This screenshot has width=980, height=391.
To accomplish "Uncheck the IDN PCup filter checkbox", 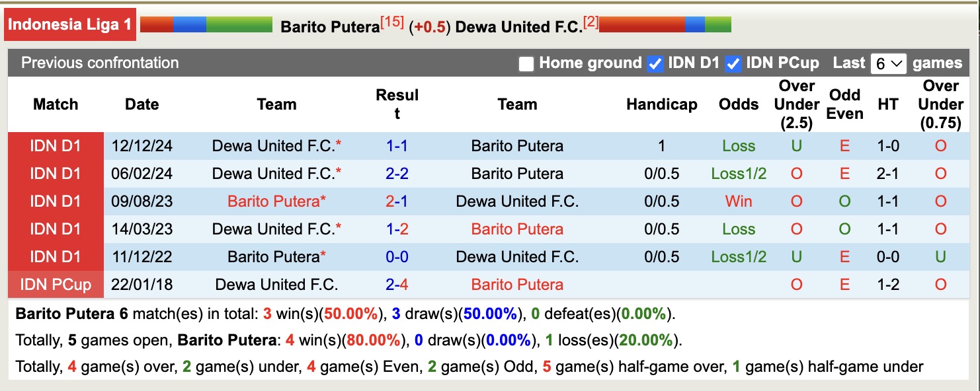I will (x=733, y=63).
